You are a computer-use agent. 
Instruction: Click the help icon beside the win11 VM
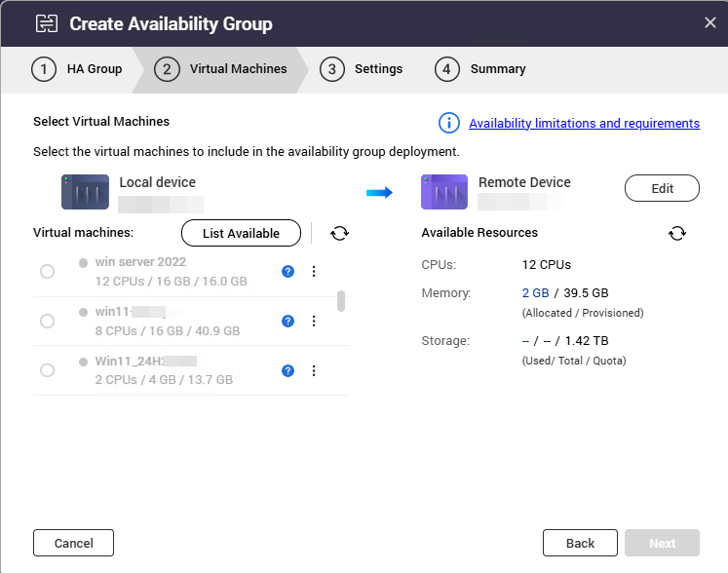click(x=287, y=321)
